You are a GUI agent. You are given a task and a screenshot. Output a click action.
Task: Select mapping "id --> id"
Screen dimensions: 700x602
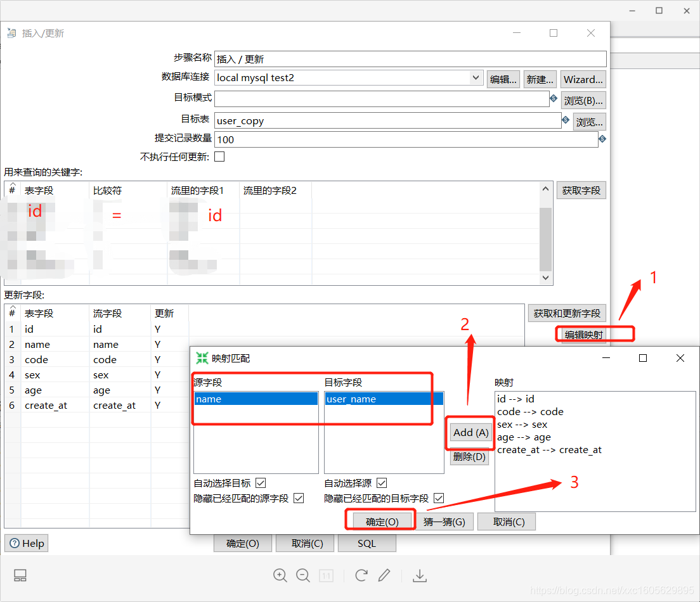click(515, 399)
